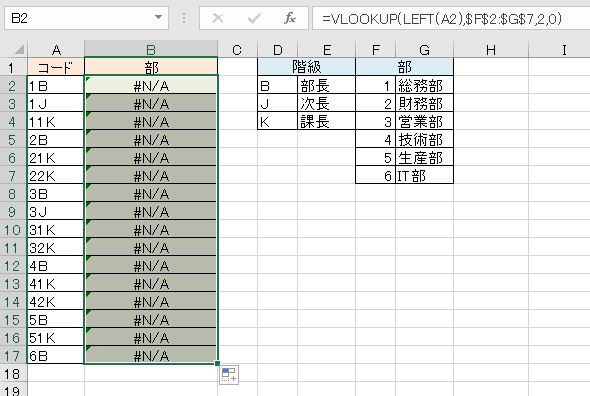Click cell A7 containing 22K
This screenshot has height=396, width=590.
[56, 176]
